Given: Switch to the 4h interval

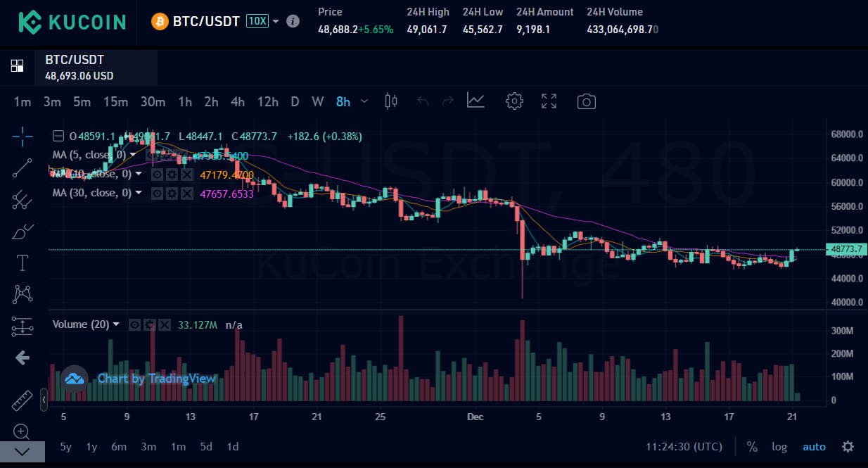Looking at the screenshot, I should (238, 101).
